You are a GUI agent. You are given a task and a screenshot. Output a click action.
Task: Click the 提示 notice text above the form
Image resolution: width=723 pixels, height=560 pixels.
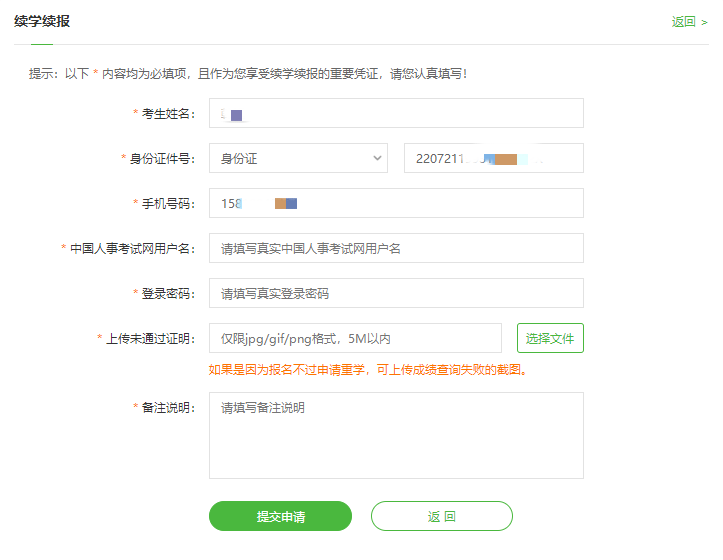247,74
